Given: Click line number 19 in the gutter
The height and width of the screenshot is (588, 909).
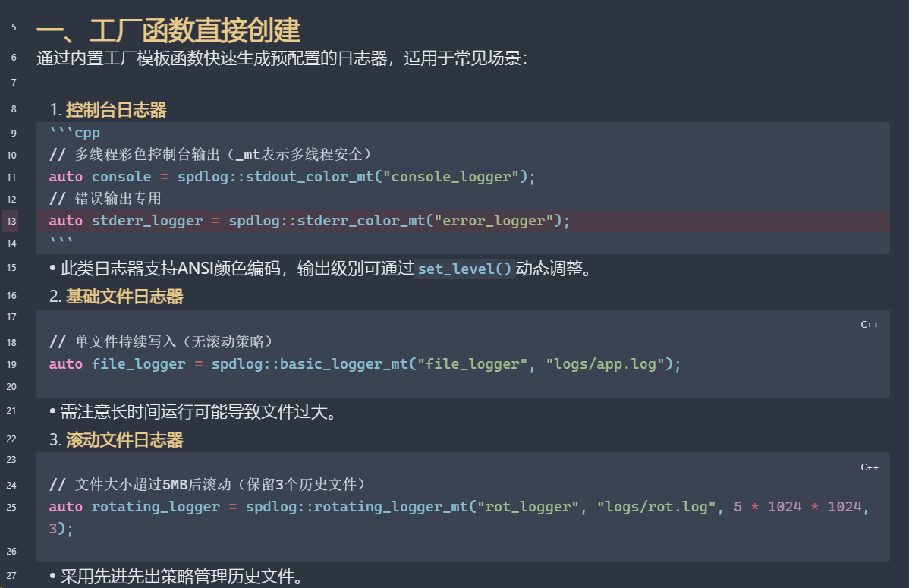Looking at the screenshot, I should tap(11, 364).
